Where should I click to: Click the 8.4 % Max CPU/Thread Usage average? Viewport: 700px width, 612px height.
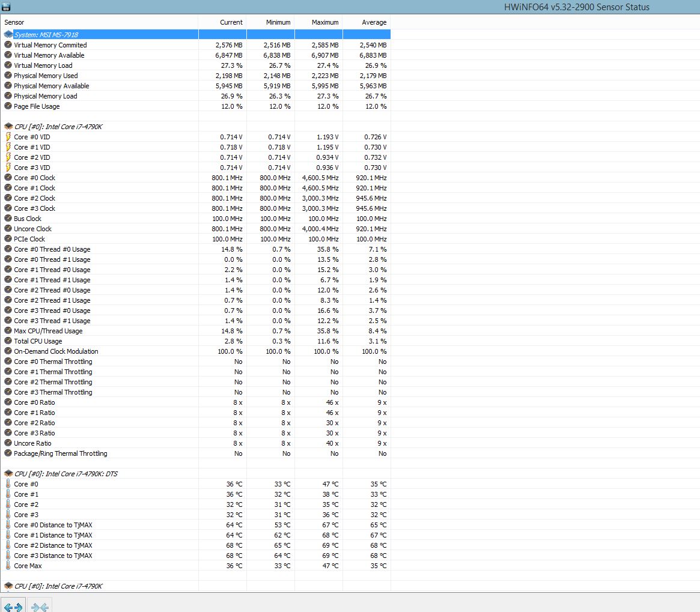point(378,331)
